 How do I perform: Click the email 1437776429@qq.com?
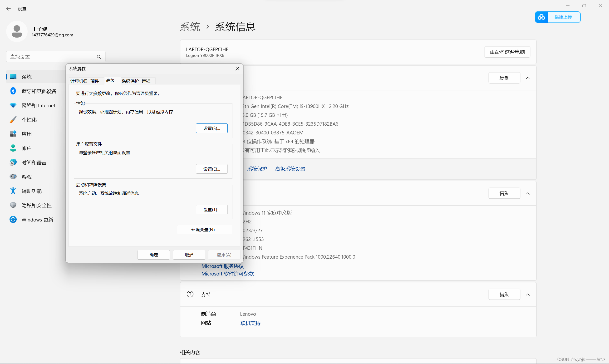tap(53, 35)
